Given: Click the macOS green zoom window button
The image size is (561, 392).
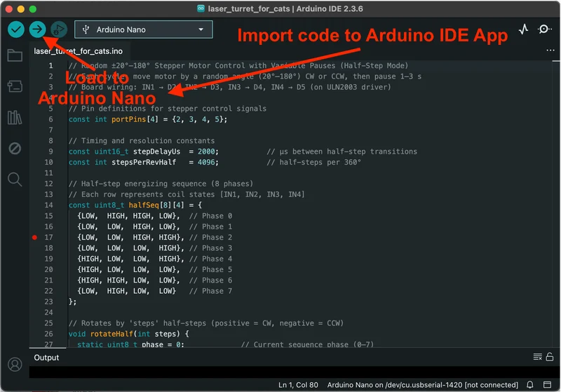Looking at the screenshot, I should tap(32, 9).
